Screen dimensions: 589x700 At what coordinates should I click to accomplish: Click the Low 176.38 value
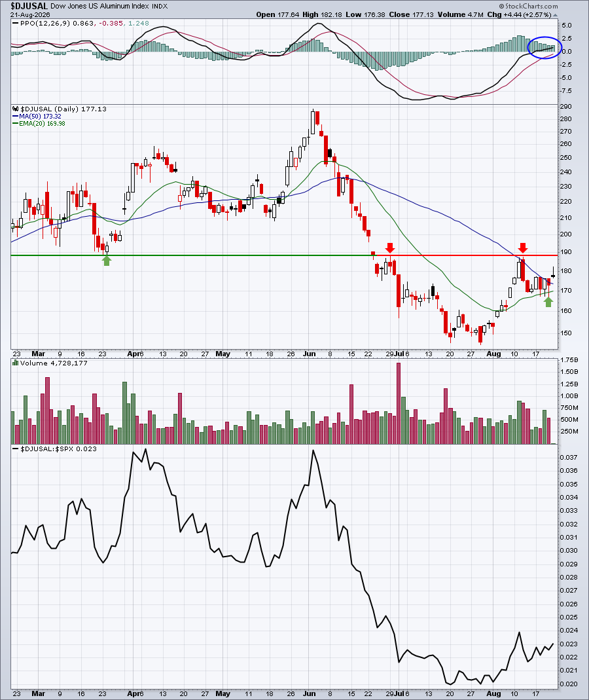pos(365,14)
